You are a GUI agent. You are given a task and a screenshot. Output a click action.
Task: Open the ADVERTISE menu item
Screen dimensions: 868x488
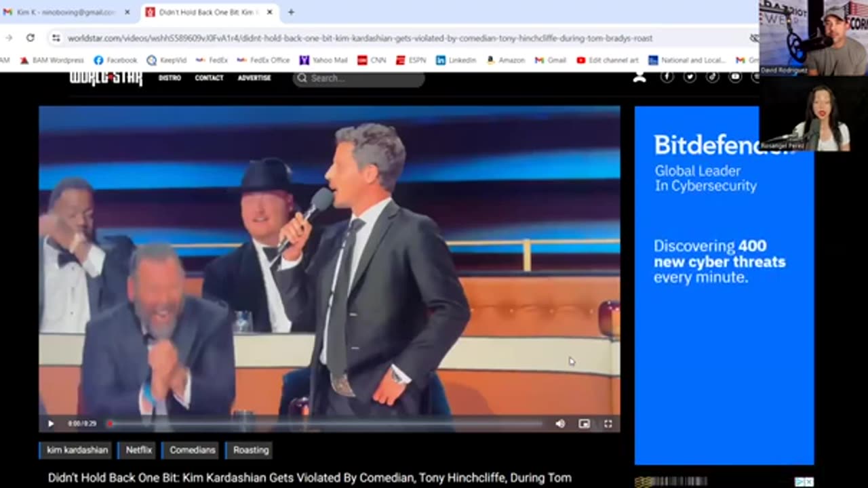click(254, 78)
